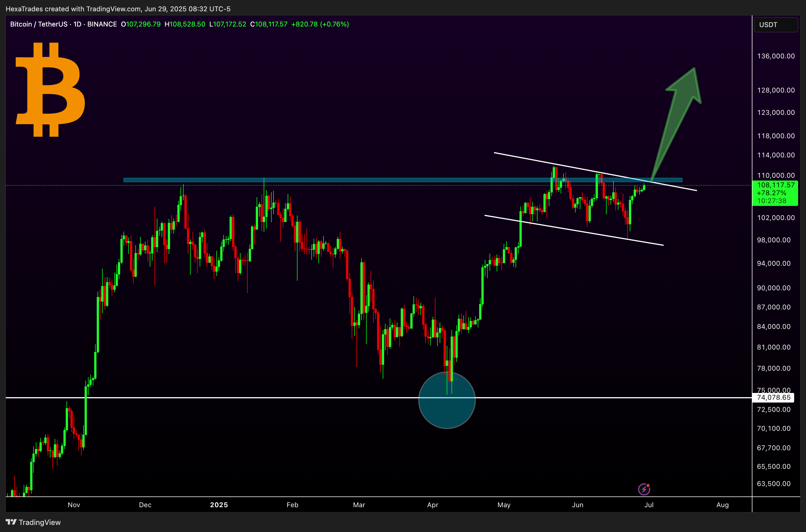
Task: Click the 65,500.00 price axis label
Action: (774, 467)
